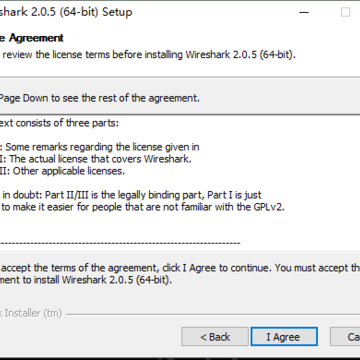Click the 'Part II/III is the legally binding' line
Screen dimensions: 360x360
point(131,195)
